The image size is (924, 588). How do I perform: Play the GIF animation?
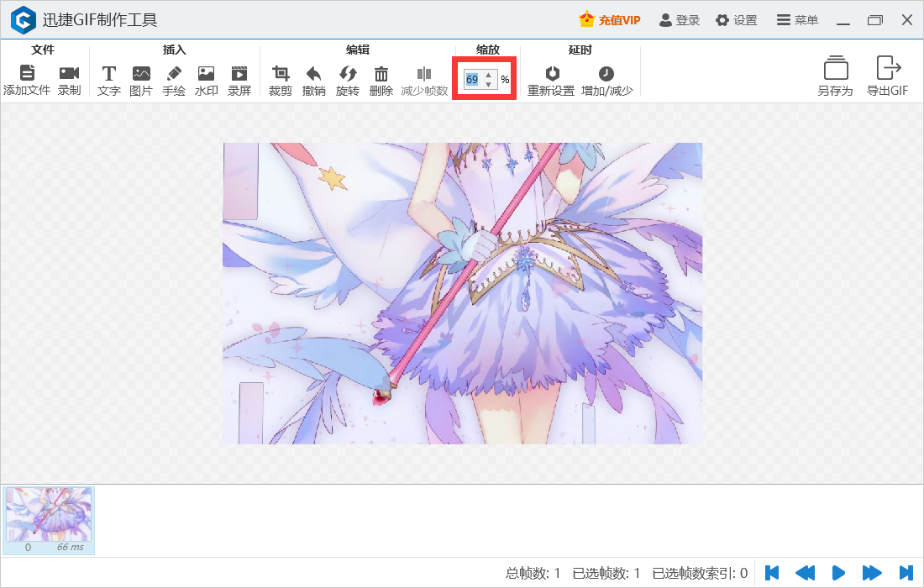838,573
